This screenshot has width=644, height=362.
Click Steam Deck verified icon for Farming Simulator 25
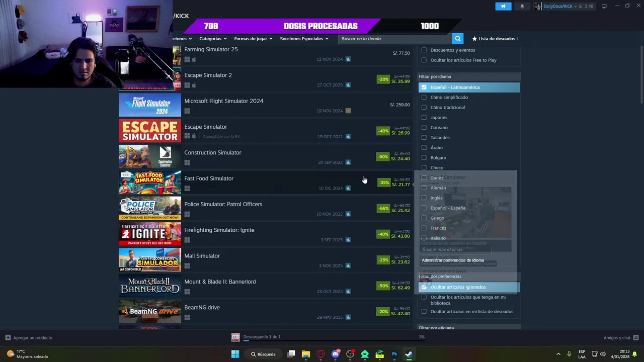[x=348, y=59]
